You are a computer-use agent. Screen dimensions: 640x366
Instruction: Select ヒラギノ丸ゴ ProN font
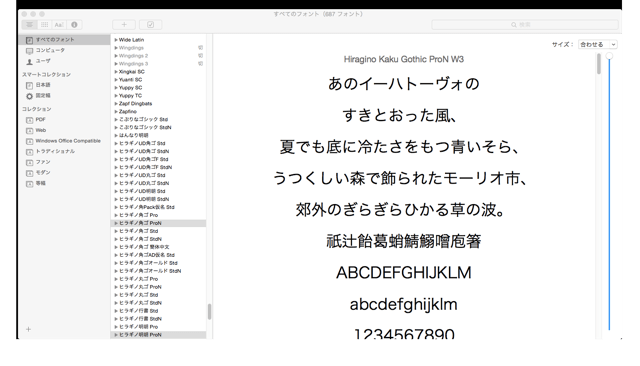tap(140, 287)
